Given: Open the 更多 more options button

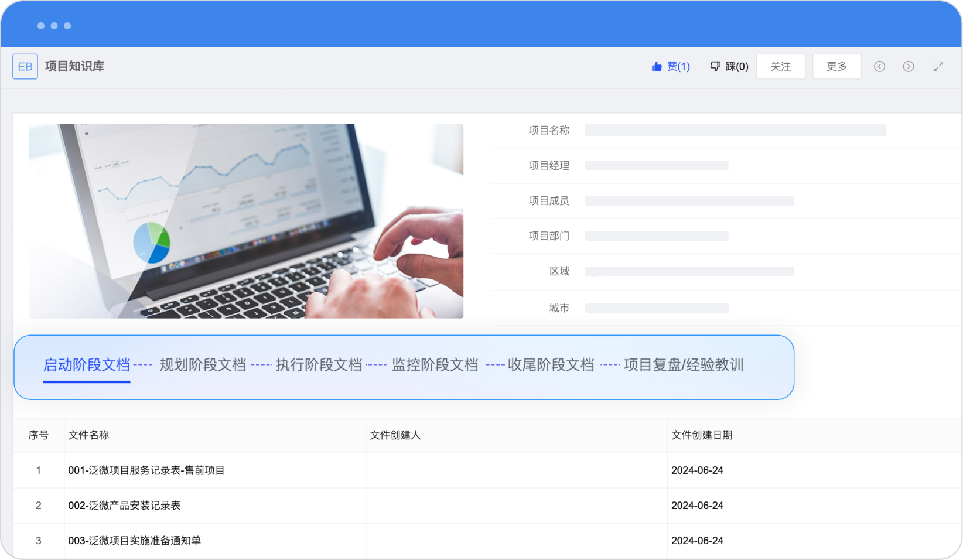Looking at the screenshot, I should tap(836, 67).
